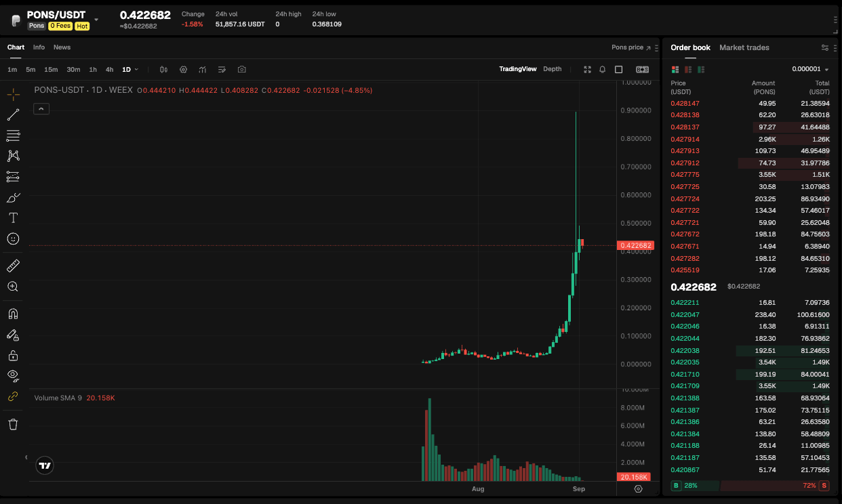
Task: Switch to the News tab
Action: pos(62,47)
